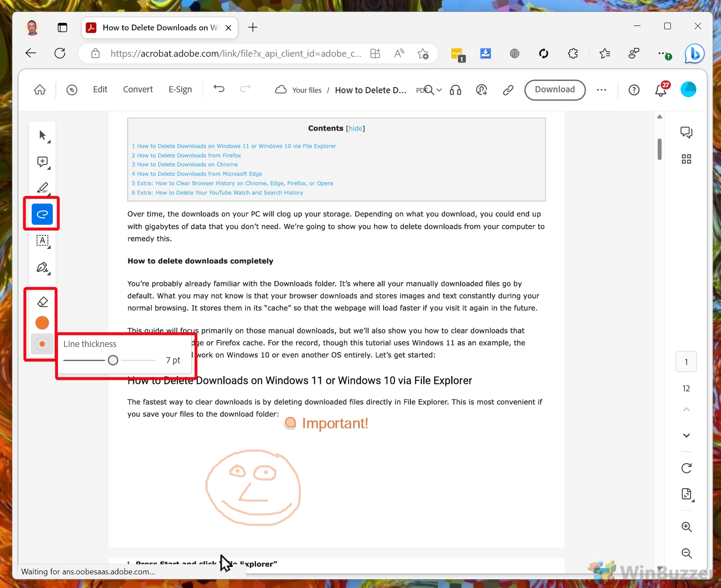Open browser favorites list
Image resolution: width=721 pixels, height=588 pixels.
605,54
